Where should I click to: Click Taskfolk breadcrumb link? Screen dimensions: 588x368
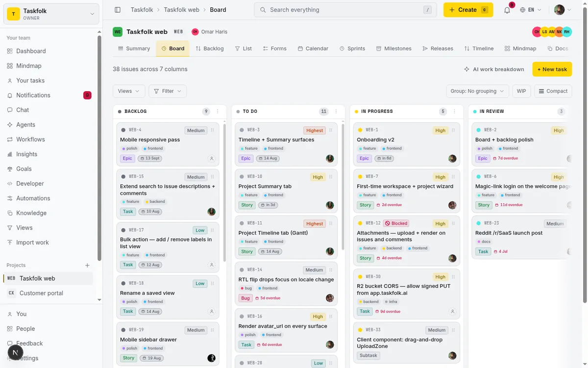coord(142,10)
